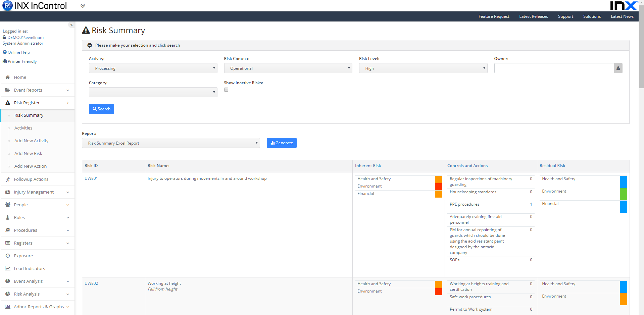Sort by the Residual Risk column header
Viewport: 644px width, 315px height.
pyautogui.click(x=552, y=166)
